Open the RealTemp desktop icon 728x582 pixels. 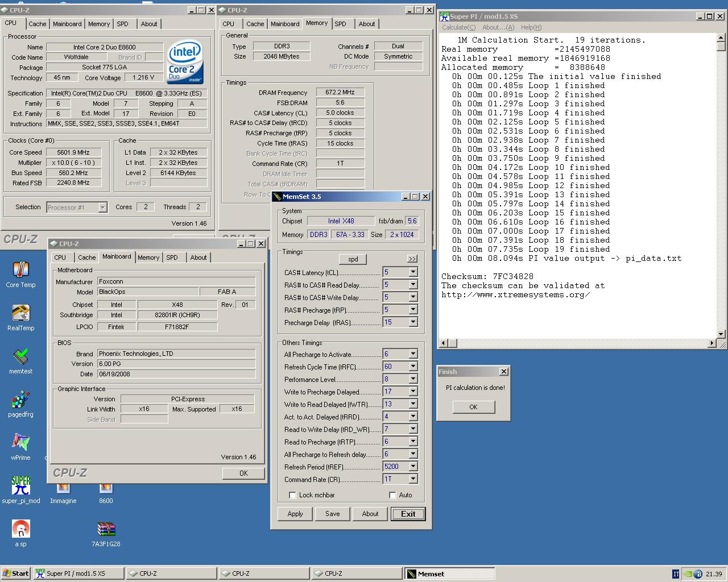[20, 314]
